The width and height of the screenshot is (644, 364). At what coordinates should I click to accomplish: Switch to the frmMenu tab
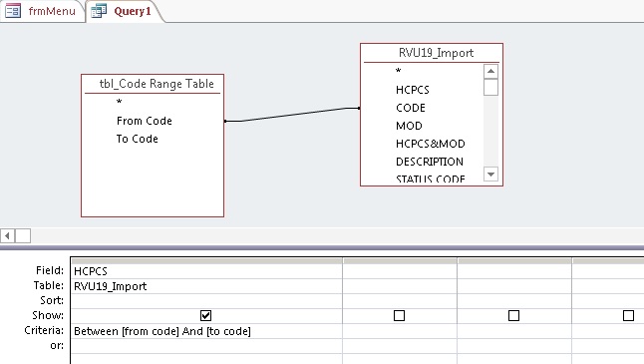tap(43, 11)
